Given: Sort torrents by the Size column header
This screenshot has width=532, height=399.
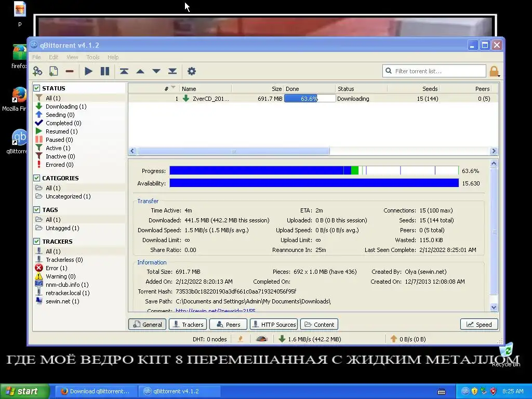Looking at the screenshot, I should click(x=258, y=88).
